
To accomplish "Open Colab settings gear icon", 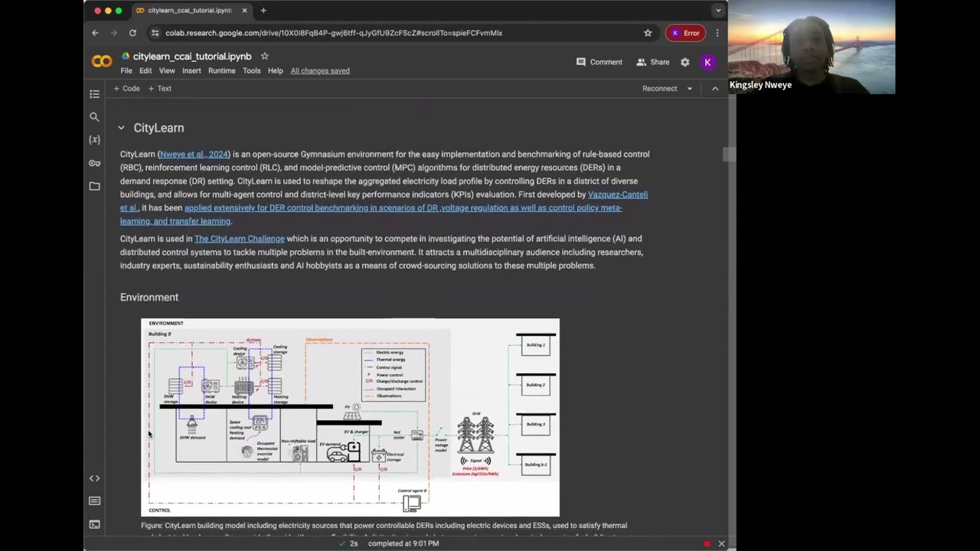I will [x=685, y=62].
